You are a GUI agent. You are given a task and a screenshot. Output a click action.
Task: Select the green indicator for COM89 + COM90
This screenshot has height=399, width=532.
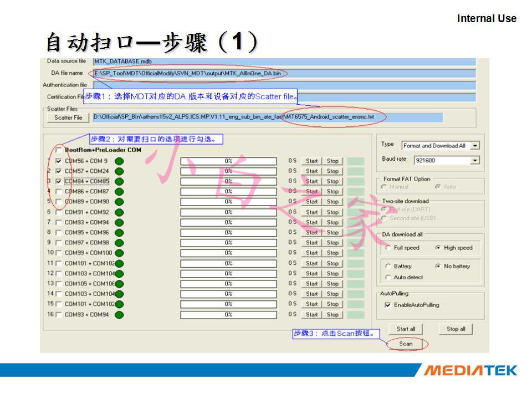pyautogui.click(x=119, y=202)
